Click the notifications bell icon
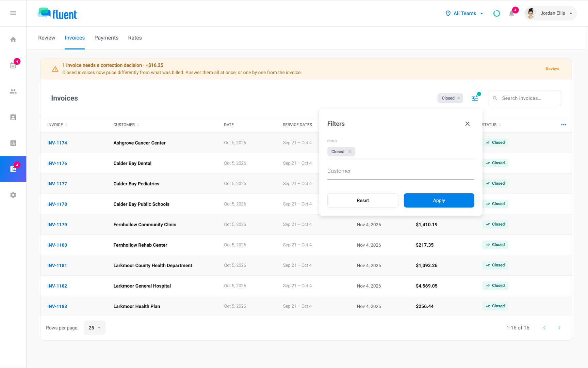This screenshot has height=368, width=588. pos(511,14)
